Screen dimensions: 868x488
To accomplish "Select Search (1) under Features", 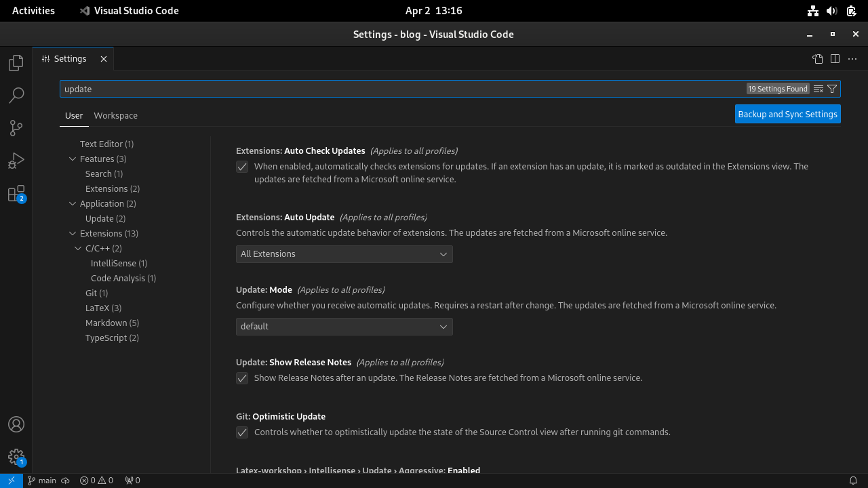I will [x=104, y=174].
